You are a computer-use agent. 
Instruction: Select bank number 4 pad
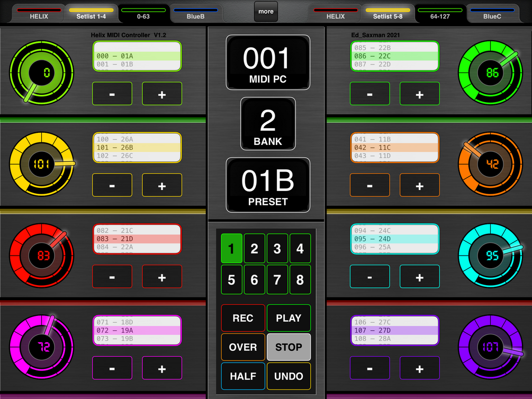click(300, 248)
